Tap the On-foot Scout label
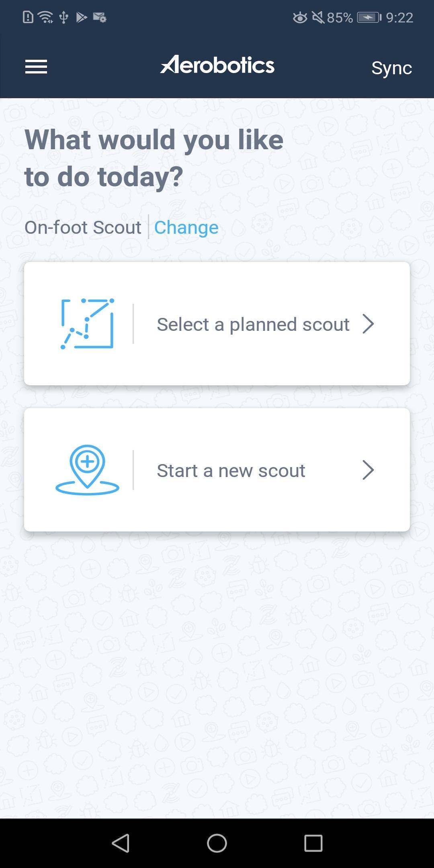 point(83,227)
